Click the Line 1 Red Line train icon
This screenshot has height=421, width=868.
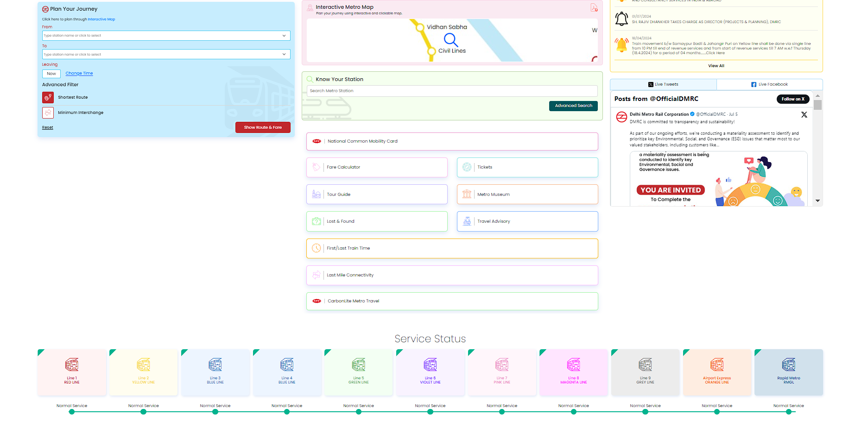(72, 365)
